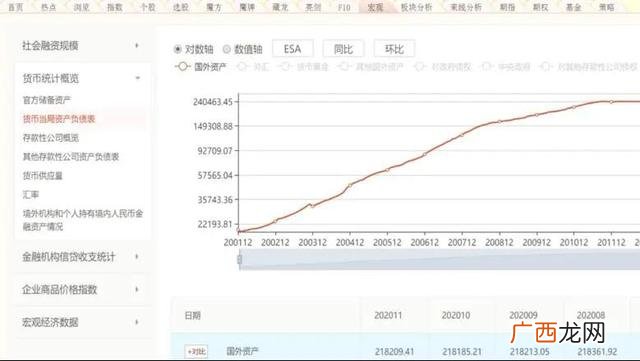Click the 环比 button
This screenshot has width=640, height=361.
394,49
